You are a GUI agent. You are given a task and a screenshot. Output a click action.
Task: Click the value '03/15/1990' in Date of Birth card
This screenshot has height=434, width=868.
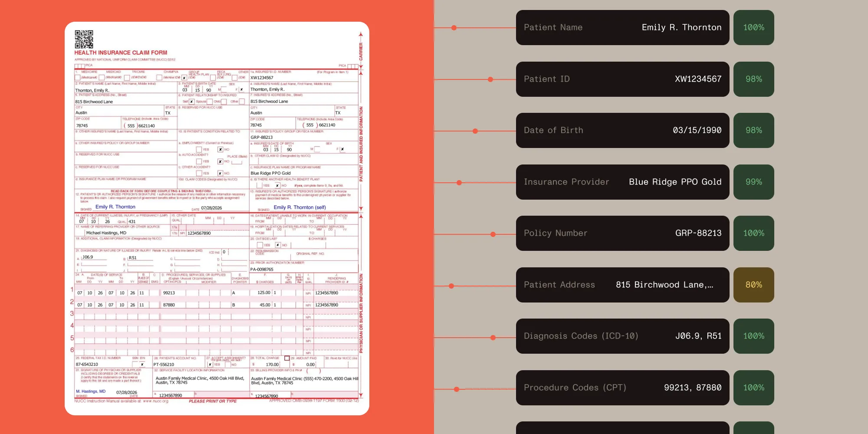[697, 130]
